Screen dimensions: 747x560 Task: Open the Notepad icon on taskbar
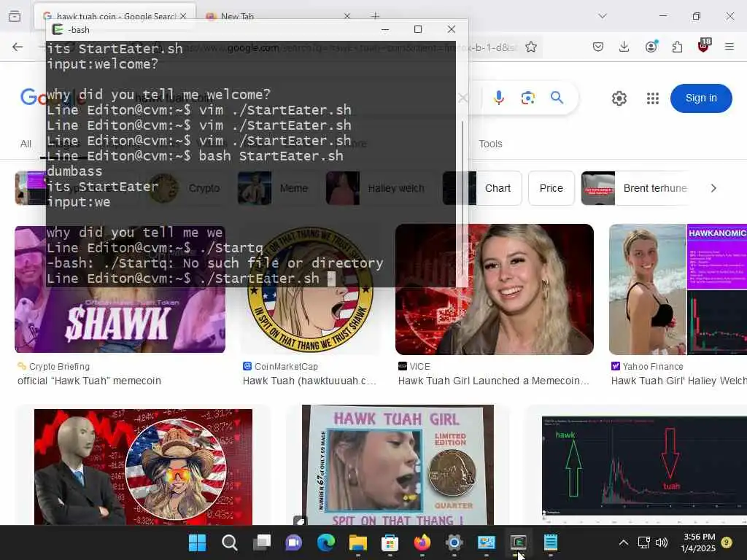pyautogui.click(x=550, y=542)
